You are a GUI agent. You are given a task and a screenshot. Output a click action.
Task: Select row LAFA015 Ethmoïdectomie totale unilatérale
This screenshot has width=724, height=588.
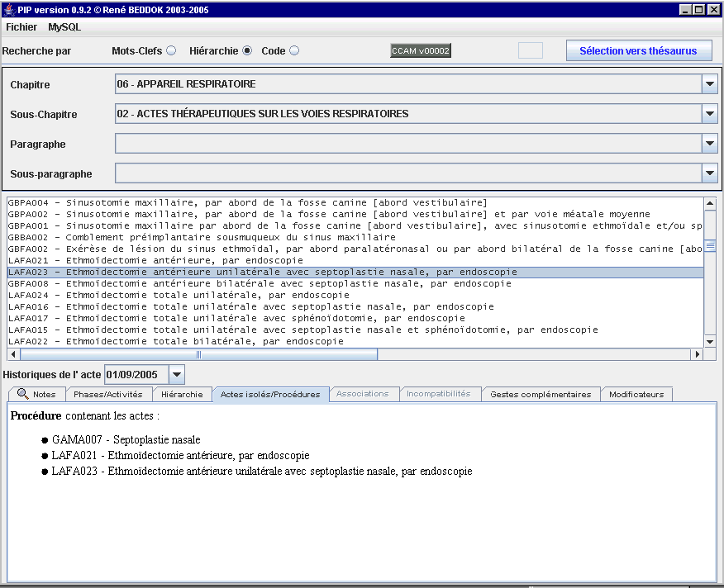[355, 330]
